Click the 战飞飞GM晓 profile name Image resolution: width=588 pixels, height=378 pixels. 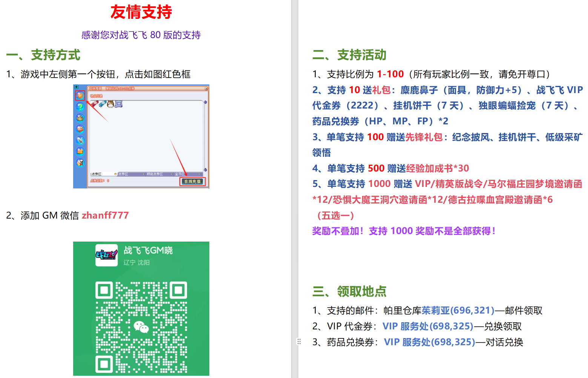tap(148, 251)
